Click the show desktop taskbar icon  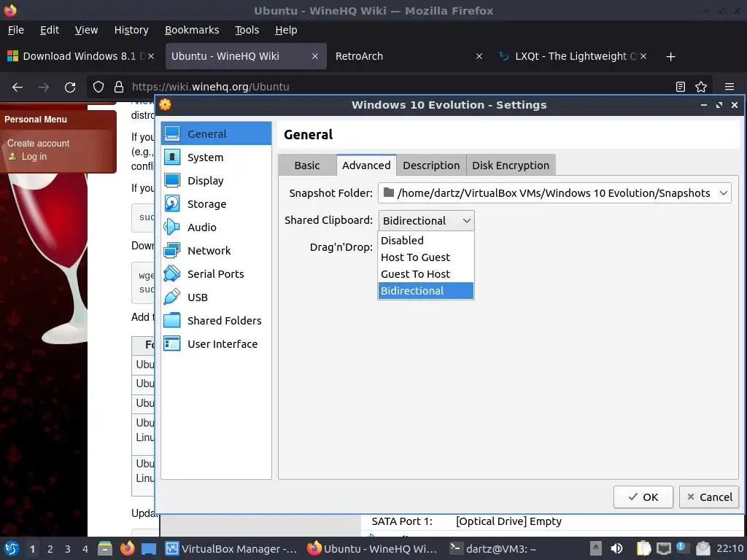149,548
